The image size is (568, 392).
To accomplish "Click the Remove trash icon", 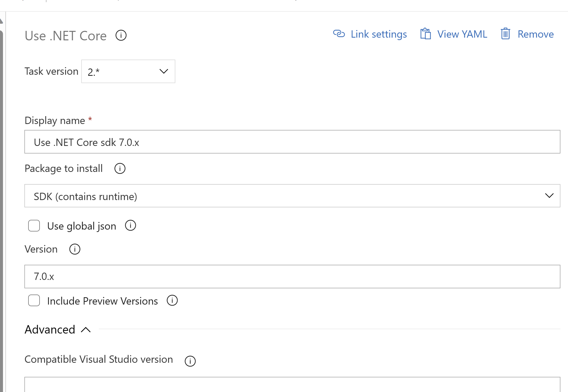I will click(x=505, y=34).
